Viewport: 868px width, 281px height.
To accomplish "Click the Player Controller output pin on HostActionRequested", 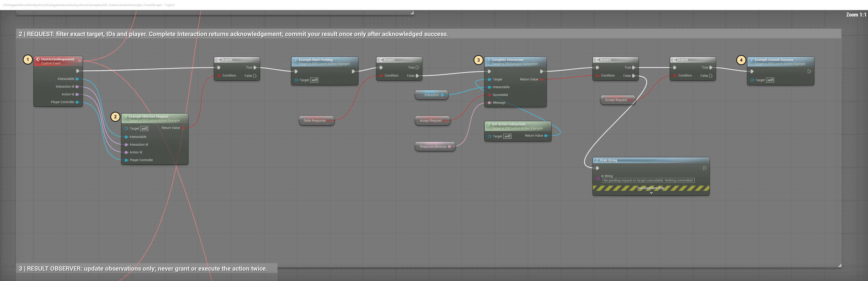I will tap(77, 102).
